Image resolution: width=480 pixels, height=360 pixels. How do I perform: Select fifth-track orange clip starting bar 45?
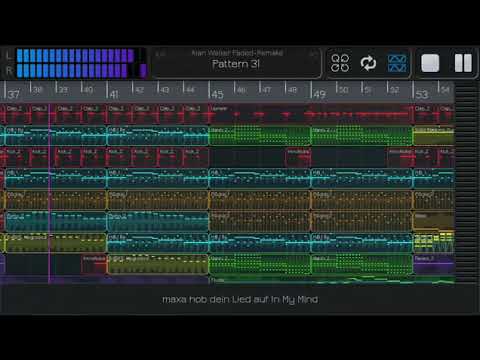[260, 200]
